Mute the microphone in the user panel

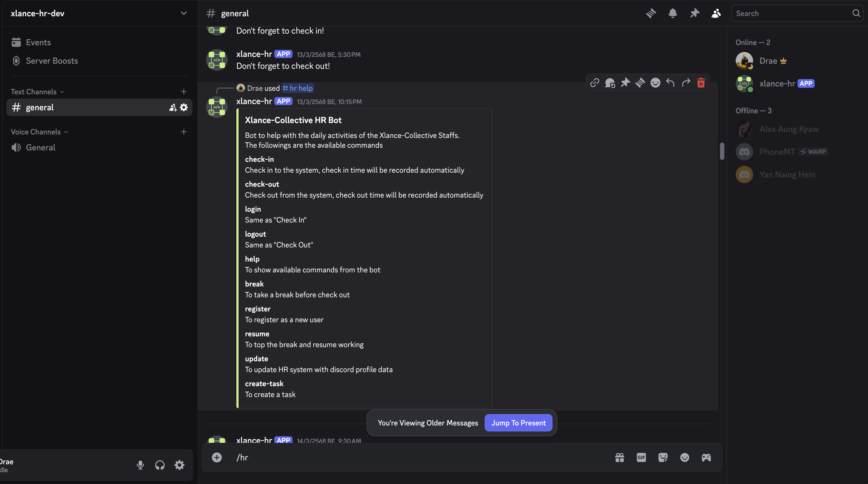[140, 465]
